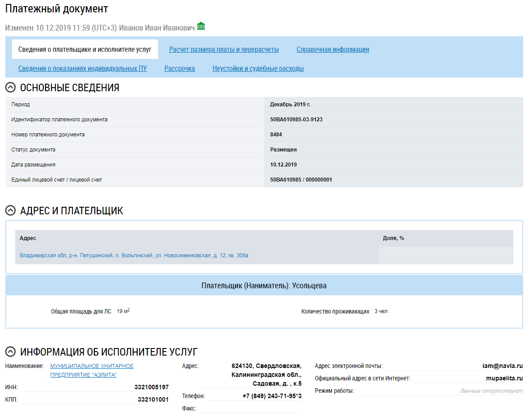Open Неустойки и судебные расходы tab
The width and height of the screenshot is (532, 418).
pyautogui.click(x=258, y=69)
